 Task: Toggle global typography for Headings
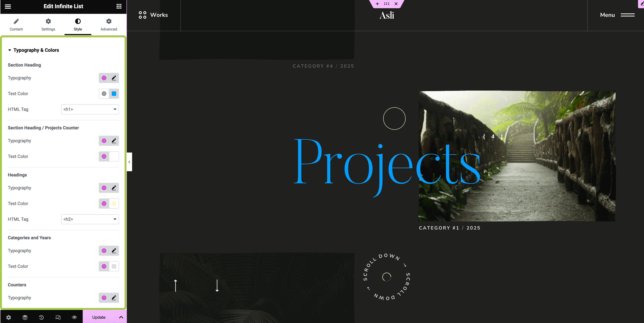pos(104,188)
